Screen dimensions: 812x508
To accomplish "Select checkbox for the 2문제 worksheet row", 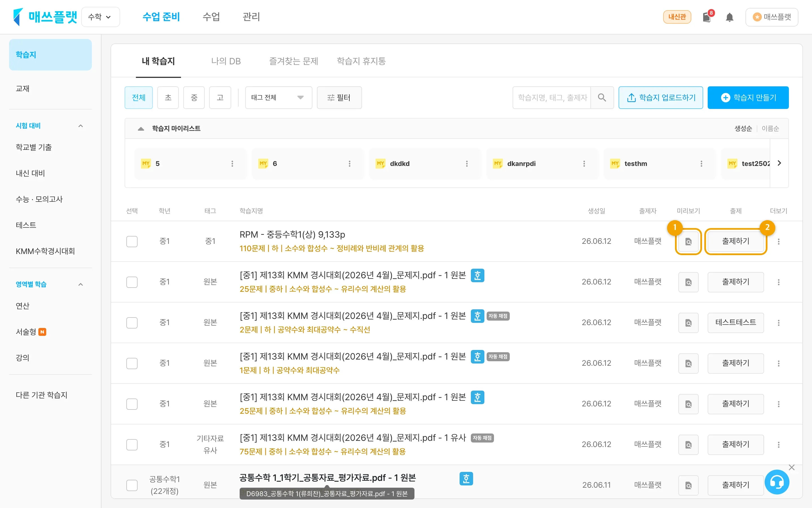I will pyautogui.click(x=132, y=323).
